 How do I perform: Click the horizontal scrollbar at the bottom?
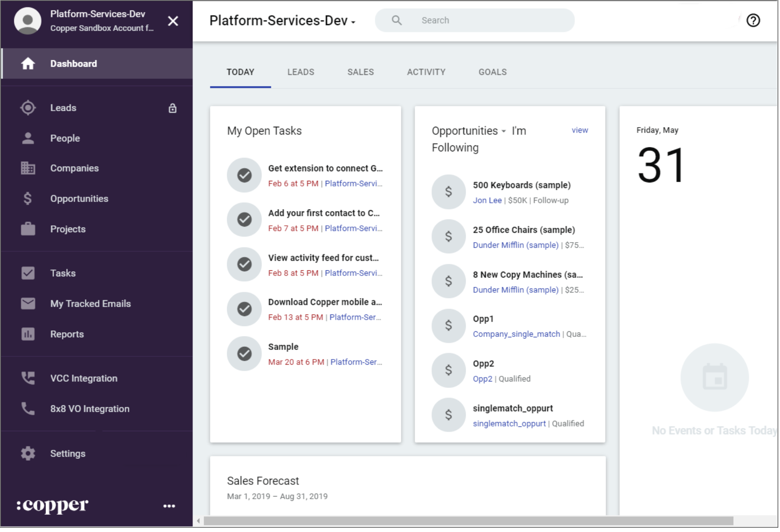[x=468, y=521]
